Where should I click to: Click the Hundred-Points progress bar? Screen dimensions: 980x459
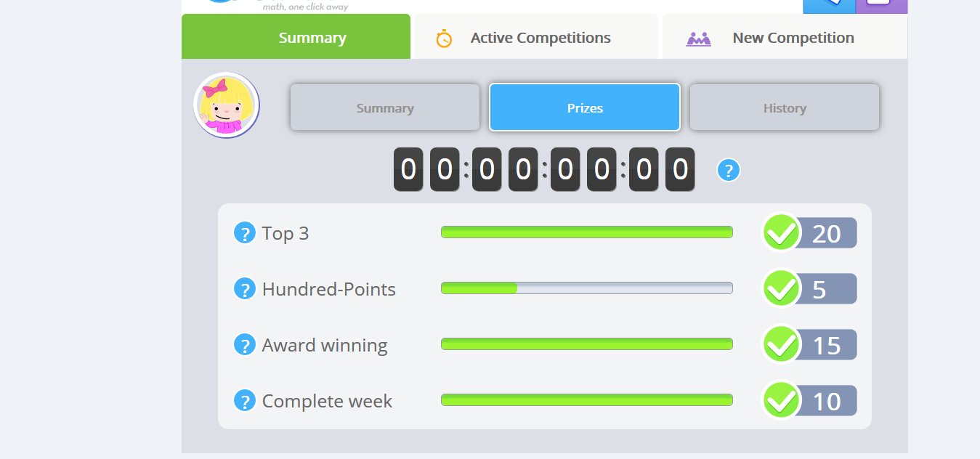[x=586, y=288]
